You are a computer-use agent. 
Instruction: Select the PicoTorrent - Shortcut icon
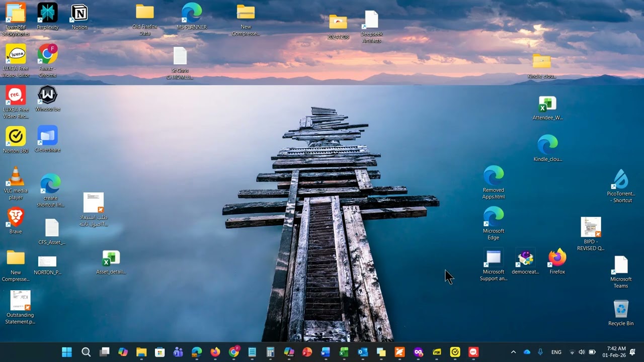click(621, 187)
